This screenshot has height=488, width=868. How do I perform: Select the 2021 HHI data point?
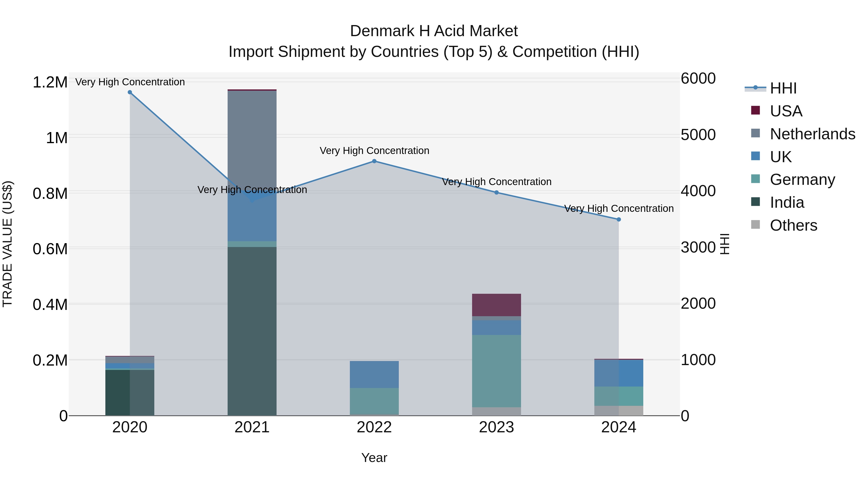coord(252,201)
